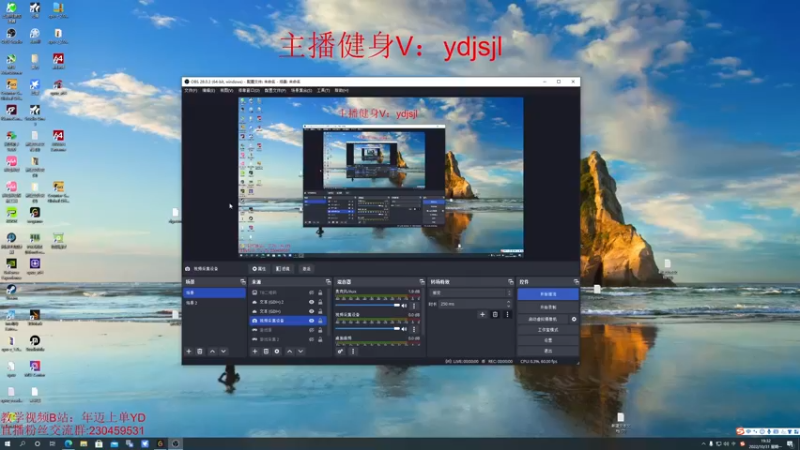Open three-dot menu in 转场特效 panel
Screen dimensions: 800x450
pos(507,314)
